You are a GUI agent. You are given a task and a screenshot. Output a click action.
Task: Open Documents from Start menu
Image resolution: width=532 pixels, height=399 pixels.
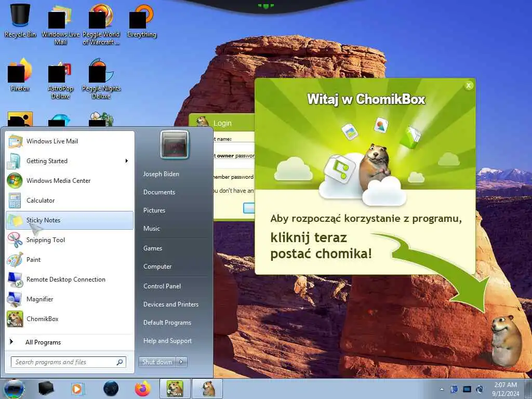coord(159,192)
